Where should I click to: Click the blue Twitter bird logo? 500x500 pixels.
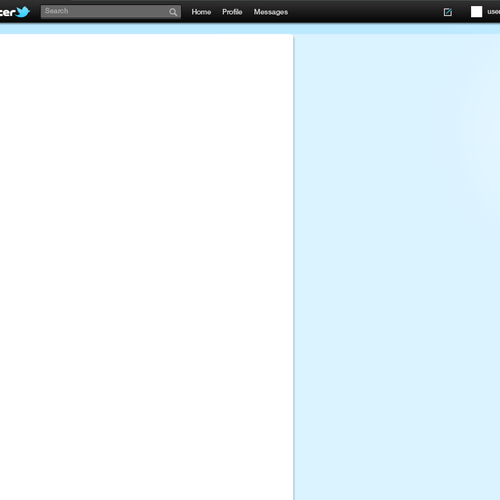[x=23, y=12]
